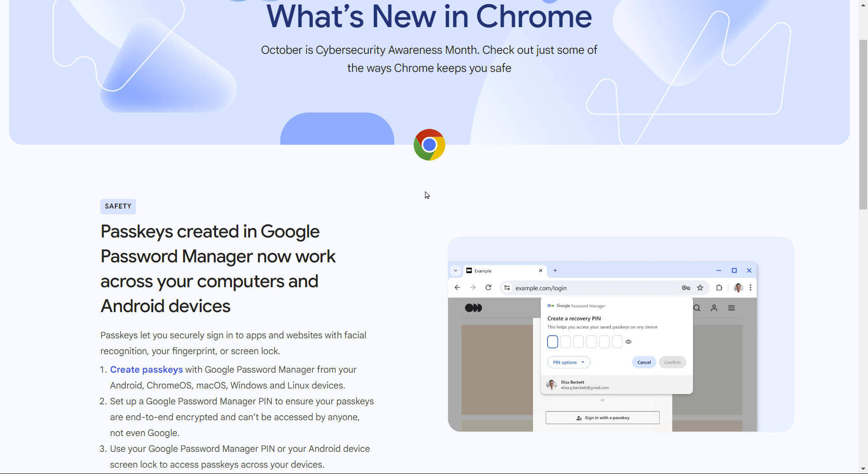Click the bookmark star in the illustration
The image size is (868, 474).
(700, 288)
